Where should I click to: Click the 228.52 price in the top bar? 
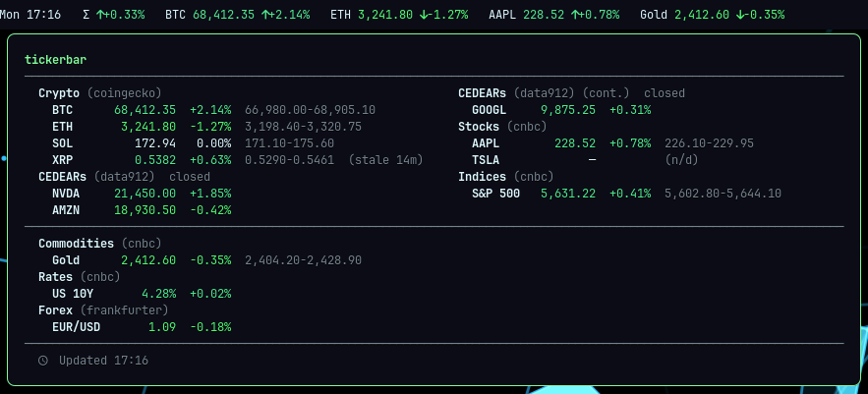(x=544, y=15)
